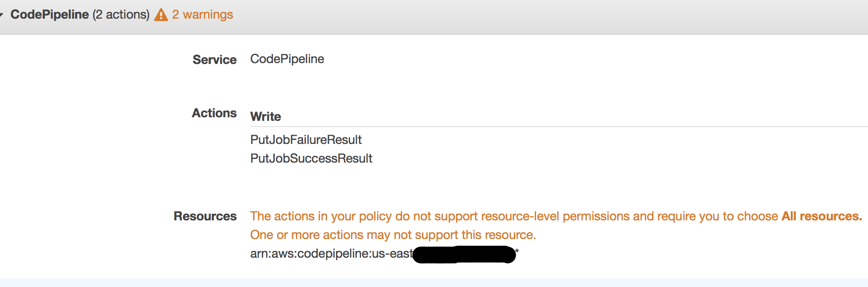Open the 2 warnings link
Viewport: 868px width, 287px height.
(x=202, y=14)
